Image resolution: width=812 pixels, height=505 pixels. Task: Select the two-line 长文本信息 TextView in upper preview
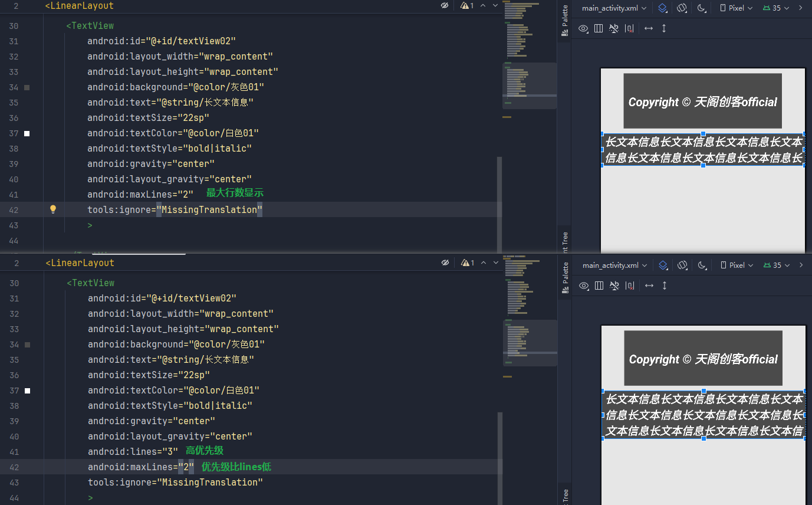(703, 150)
